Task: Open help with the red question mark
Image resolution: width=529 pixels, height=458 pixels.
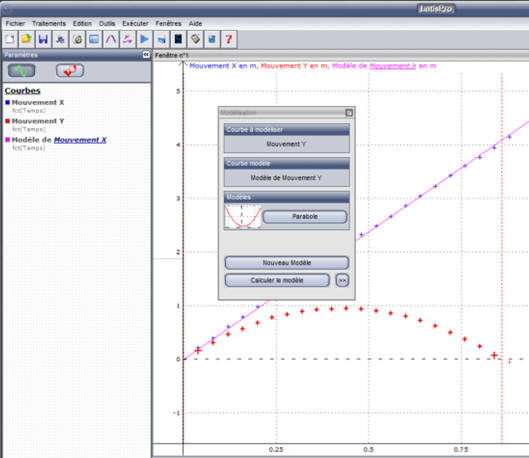Action: pyautogui.click(x=229, y=39)
